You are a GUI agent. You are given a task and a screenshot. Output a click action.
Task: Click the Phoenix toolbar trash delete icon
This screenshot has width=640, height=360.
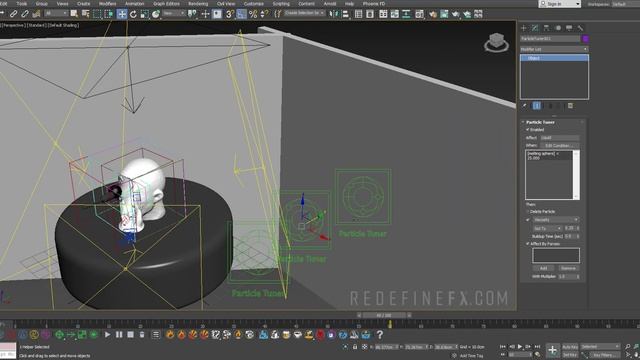pyautogui.click(x=142, y=335)
